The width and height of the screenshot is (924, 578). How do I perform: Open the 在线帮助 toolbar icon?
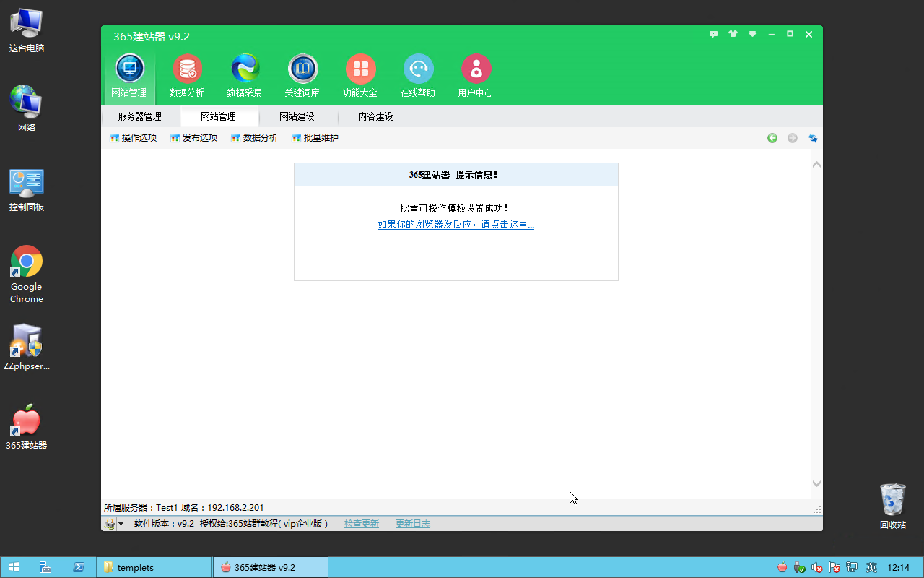418,76
